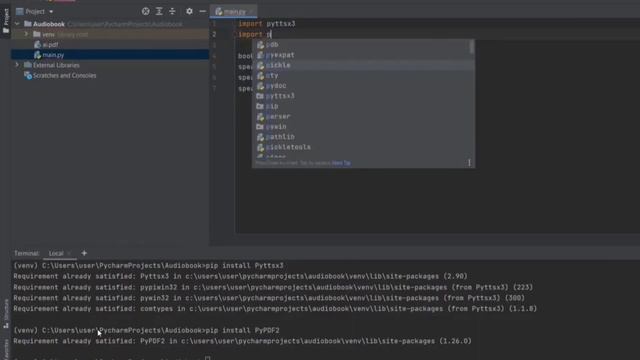
Task: Click the Scratches and Consoles icon
Action: (28, 76)
